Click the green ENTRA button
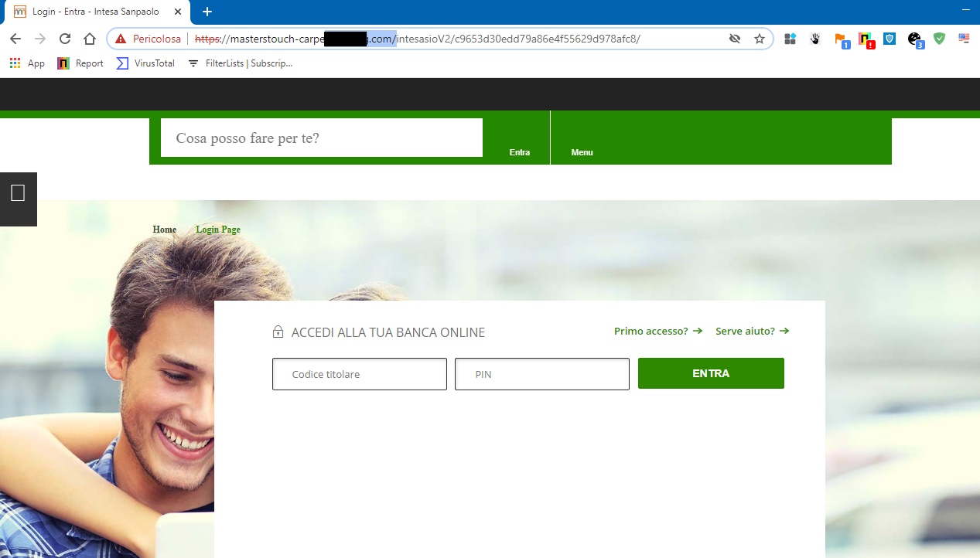980x558 pixels. pos(711,373)
